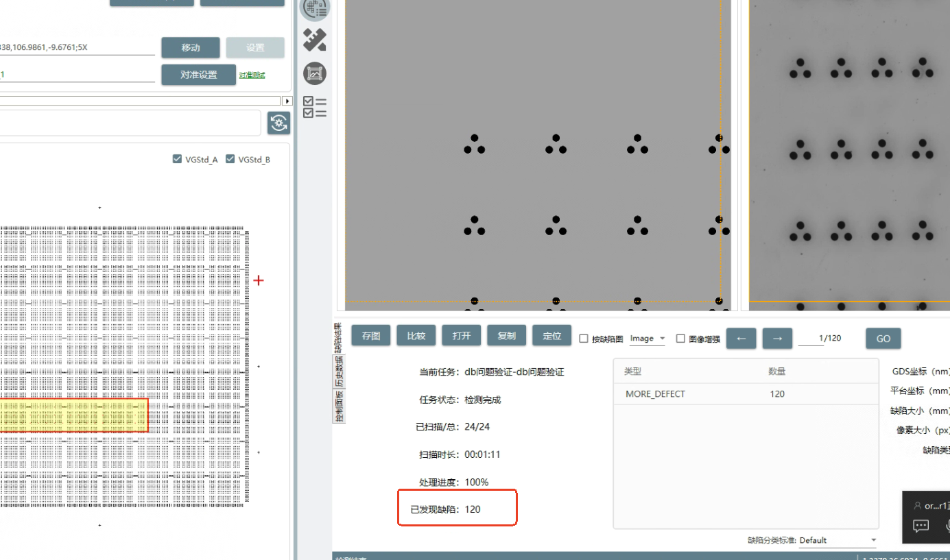The width and height of the screenshot is (950, 560).
Task: Click the 对准设置 button
Action: pyautogui.click(x=199, y=75)
